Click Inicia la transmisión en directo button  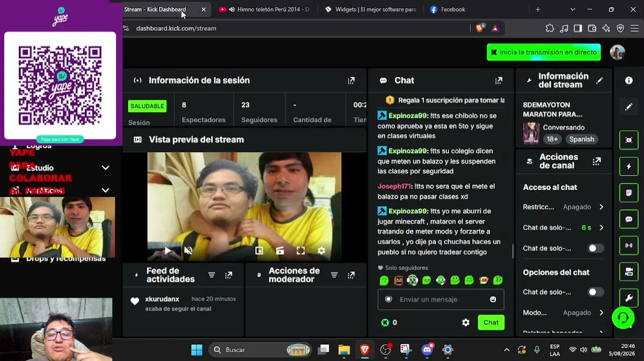pos(544,52)
